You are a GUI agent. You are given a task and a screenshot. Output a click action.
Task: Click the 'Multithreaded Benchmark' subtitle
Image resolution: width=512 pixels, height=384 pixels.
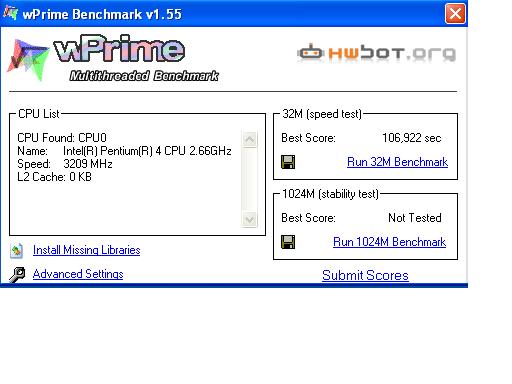144,76
